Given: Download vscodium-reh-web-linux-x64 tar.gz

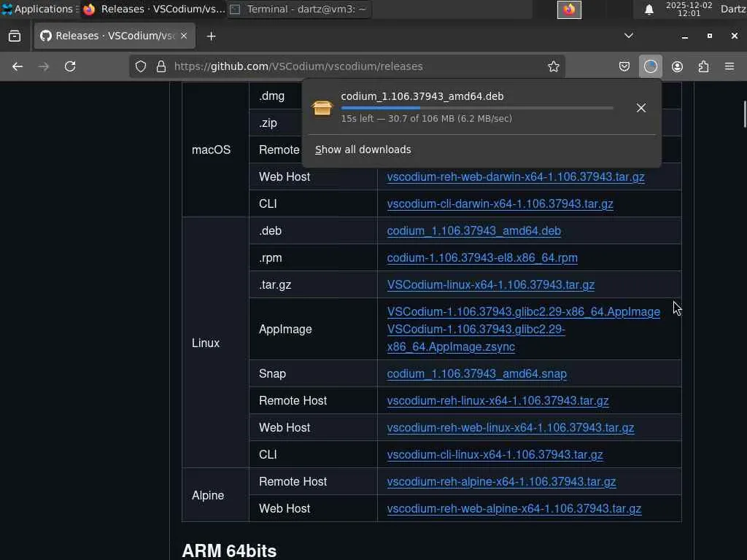Looking at the screenshot, I should 510,427.
